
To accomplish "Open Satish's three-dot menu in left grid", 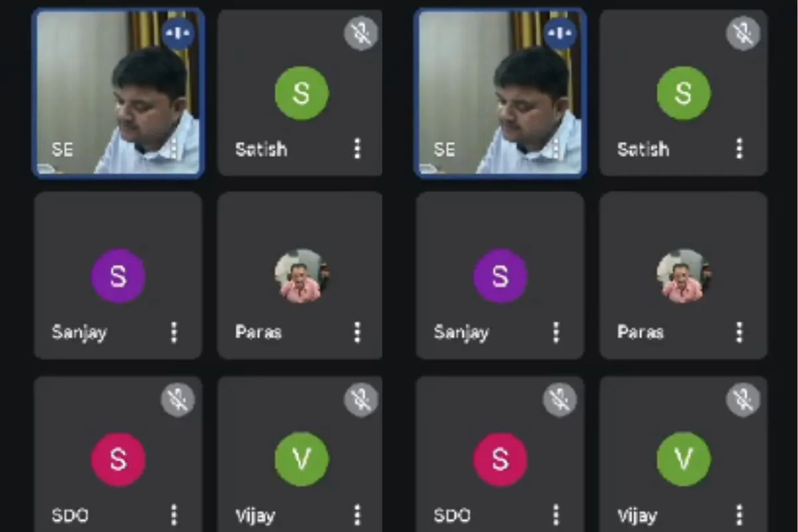I will (x=357, y=148).
